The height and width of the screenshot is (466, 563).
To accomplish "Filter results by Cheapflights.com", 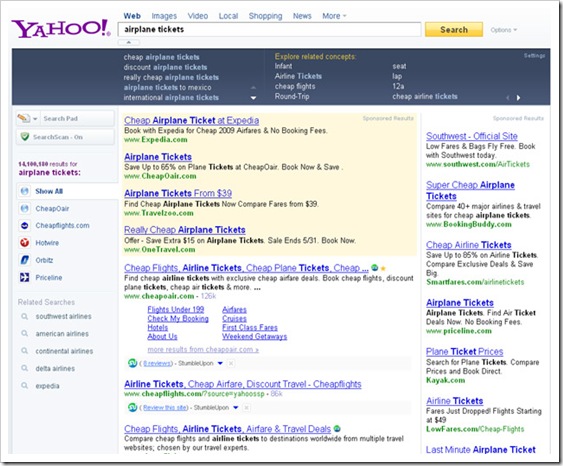I will pyautogui.click(x=62, y=225).
